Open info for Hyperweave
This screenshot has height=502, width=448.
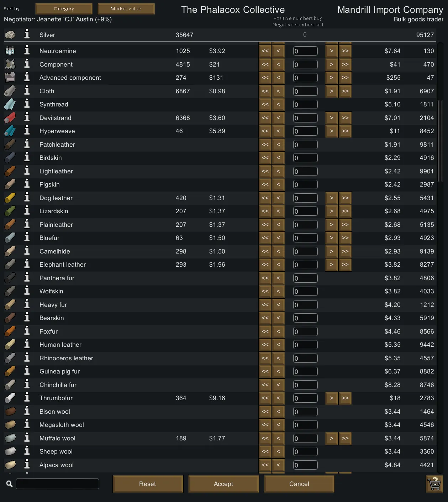(x=27, y=131)
